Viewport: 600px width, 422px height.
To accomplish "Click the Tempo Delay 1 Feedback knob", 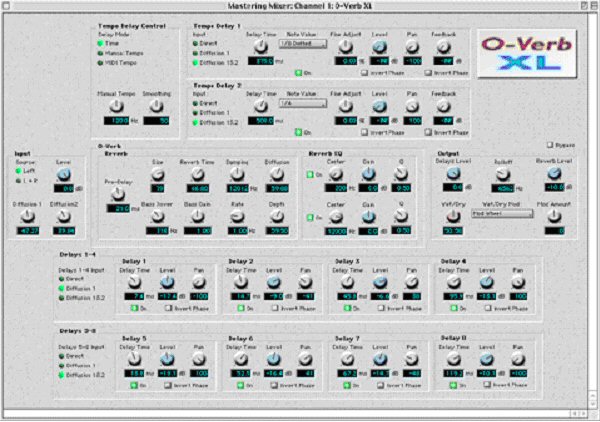I will point(443,47).
